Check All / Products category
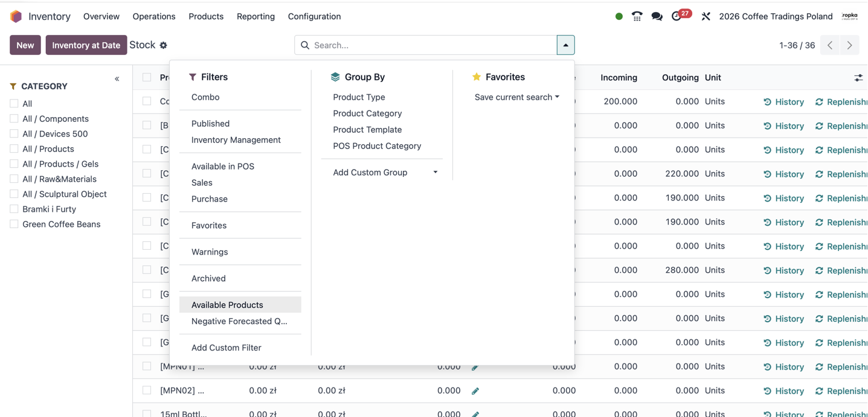The image size is (868, 417). coord(14,149)
